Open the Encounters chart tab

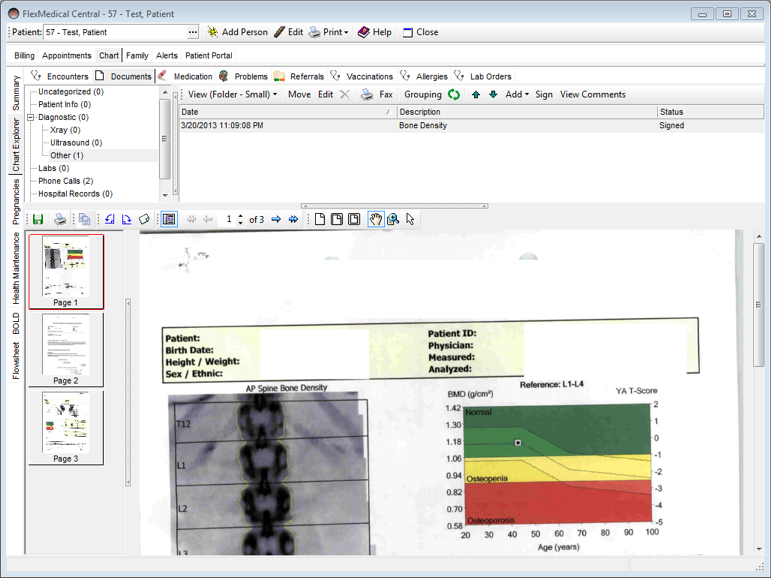(x=59, y=76)
